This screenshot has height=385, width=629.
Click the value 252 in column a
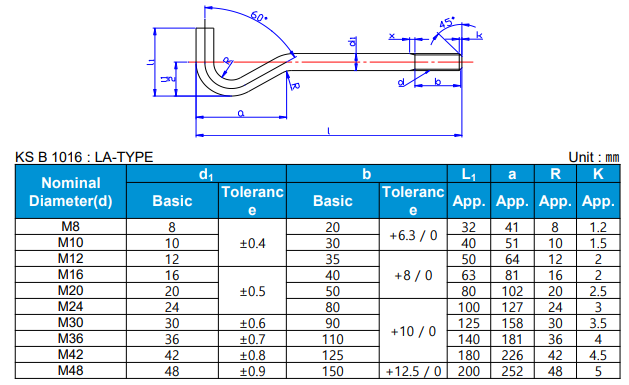(x=512, y=371)
